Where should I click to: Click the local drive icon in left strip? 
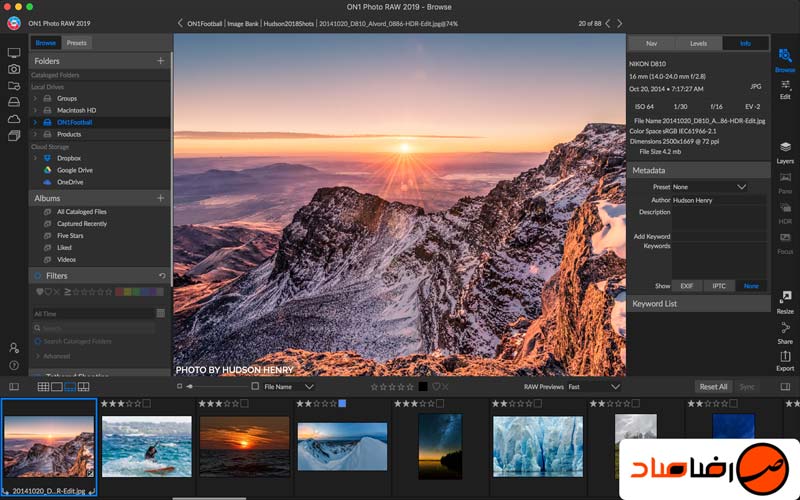[x=14, y=102]
